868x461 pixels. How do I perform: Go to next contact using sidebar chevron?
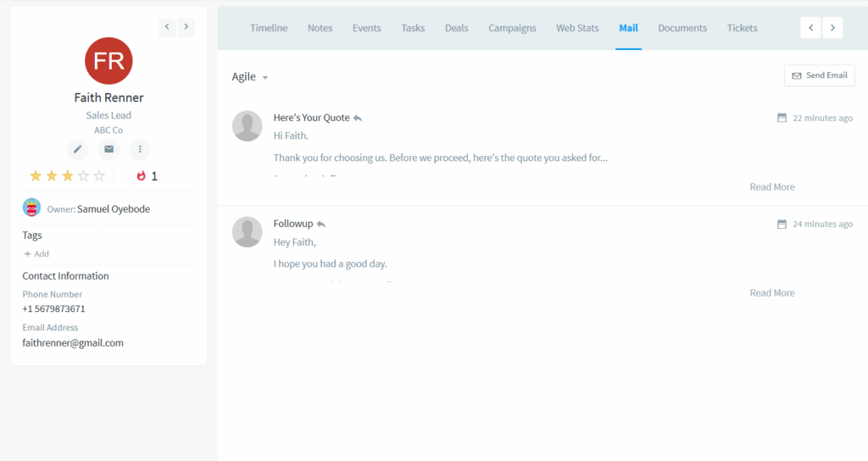[186, 27]
